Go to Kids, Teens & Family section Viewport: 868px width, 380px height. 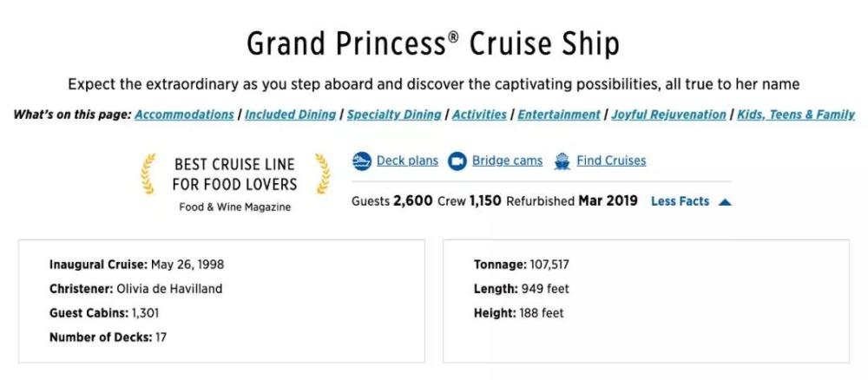pyautogui.click(x=795, y=115)
